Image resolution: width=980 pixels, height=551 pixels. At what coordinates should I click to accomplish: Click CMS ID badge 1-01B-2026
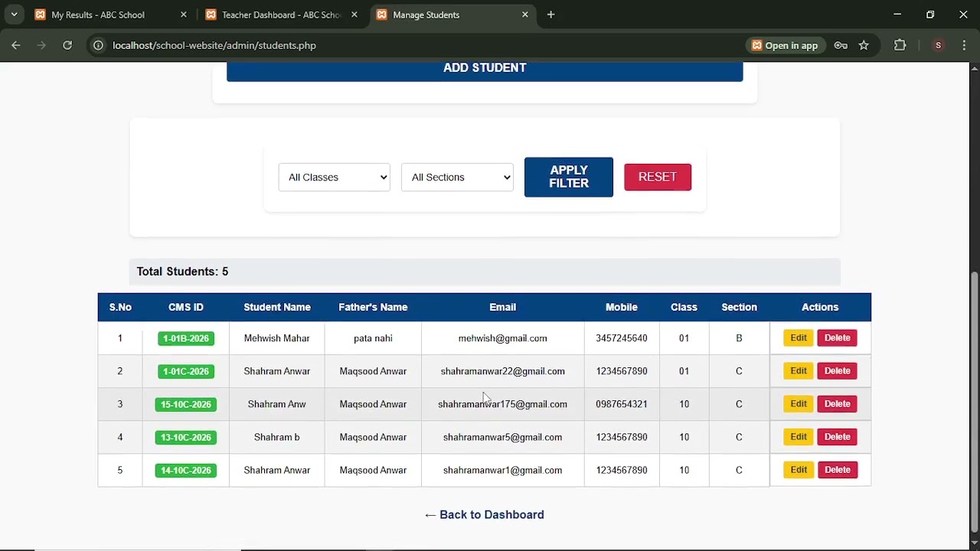coord(186,338)
